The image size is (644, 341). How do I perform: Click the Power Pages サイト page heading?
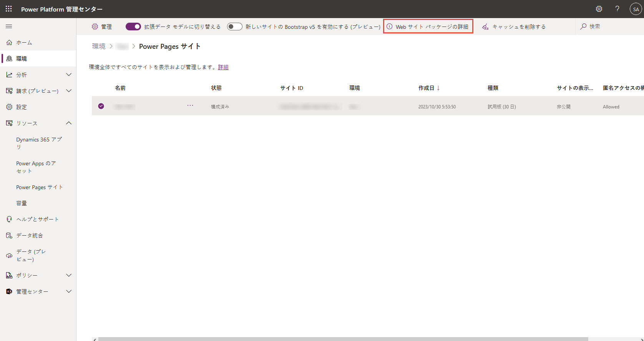click(x=170, y=47)
